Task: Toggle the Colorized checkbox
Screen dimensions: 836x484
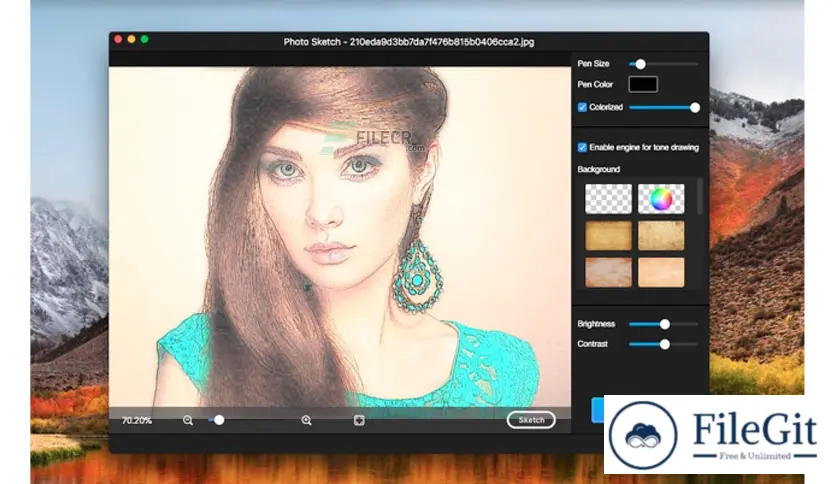Action: coord(582,107)
